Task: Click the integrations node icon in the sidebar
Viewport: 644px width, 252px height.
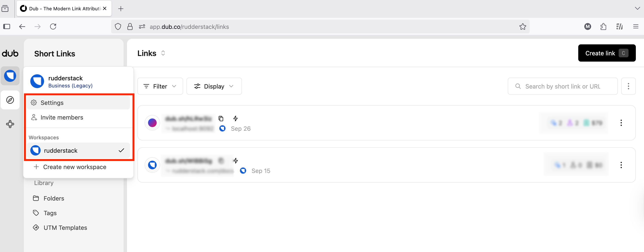Action: click(x=10, y=124)
